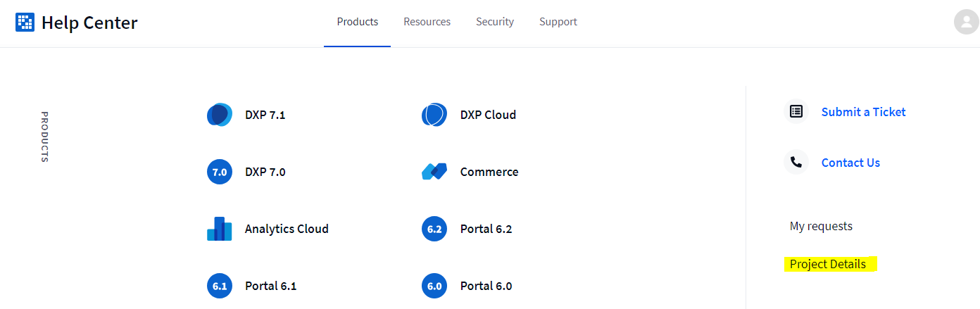Viewport: 980px width, 309px height.
Task: Open the highlighted Project Details link
Action: pyautogui.click(x=828, y=264)
